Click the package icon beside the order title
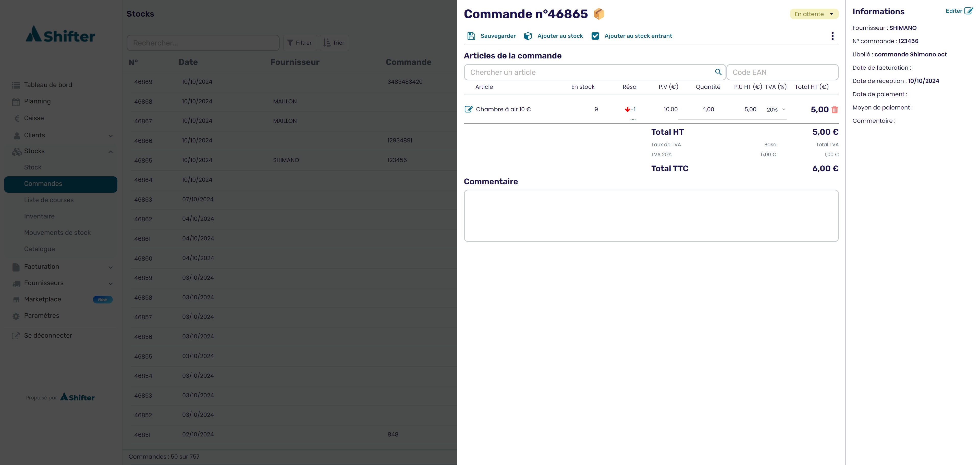The image size is (980, 465). 599,14
